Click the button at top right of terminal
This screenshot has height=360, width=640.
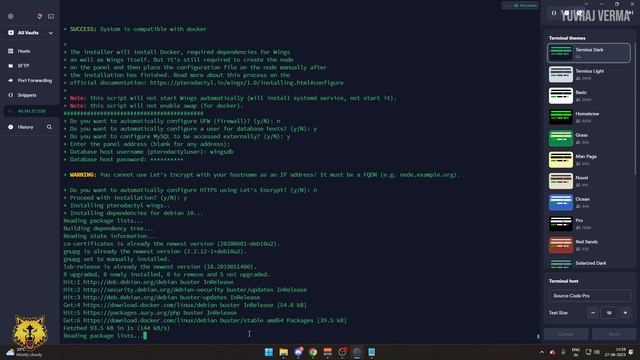click(x=520, y=5)
